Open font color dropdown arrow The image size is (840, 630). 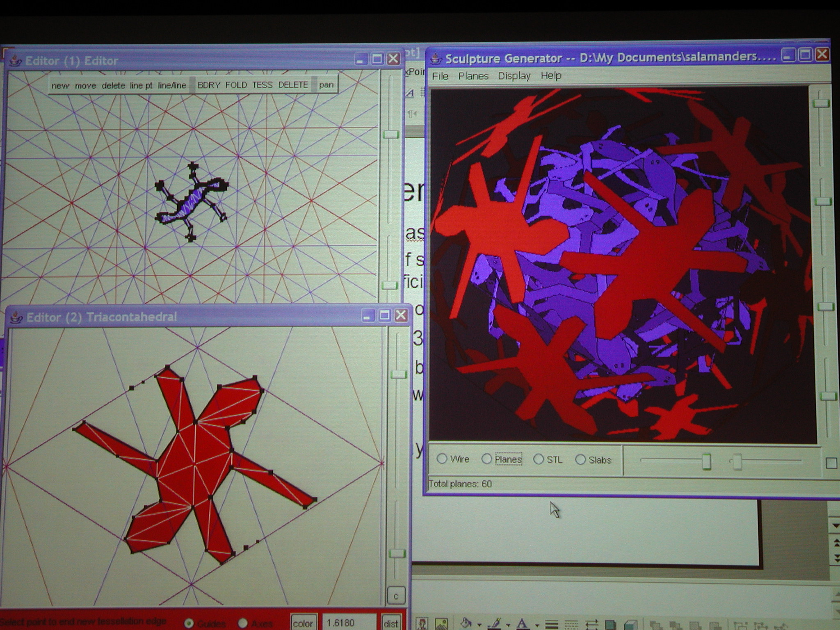click(x=536, y=625)
